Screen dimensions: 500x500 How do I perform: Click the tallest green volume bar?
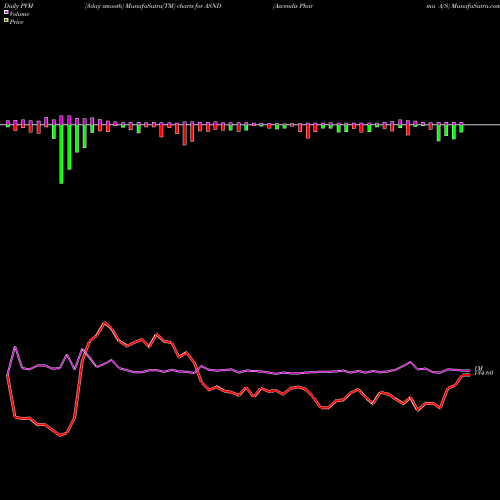(x=61, y=154)
